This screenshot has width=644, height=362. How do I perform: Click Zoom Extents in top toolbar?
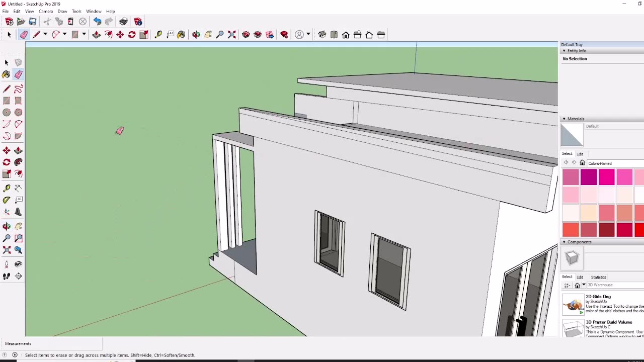click(x=232, y=35)
